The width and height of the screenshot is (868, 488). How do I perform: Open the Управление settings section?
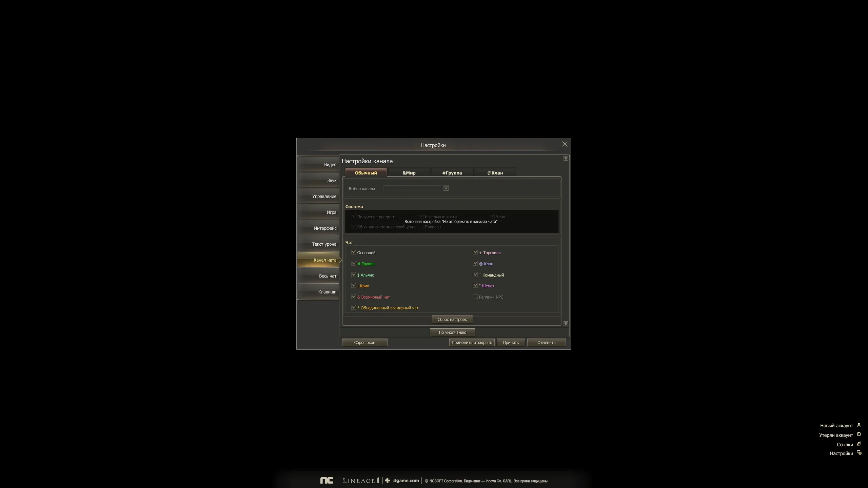coord(318,196)
